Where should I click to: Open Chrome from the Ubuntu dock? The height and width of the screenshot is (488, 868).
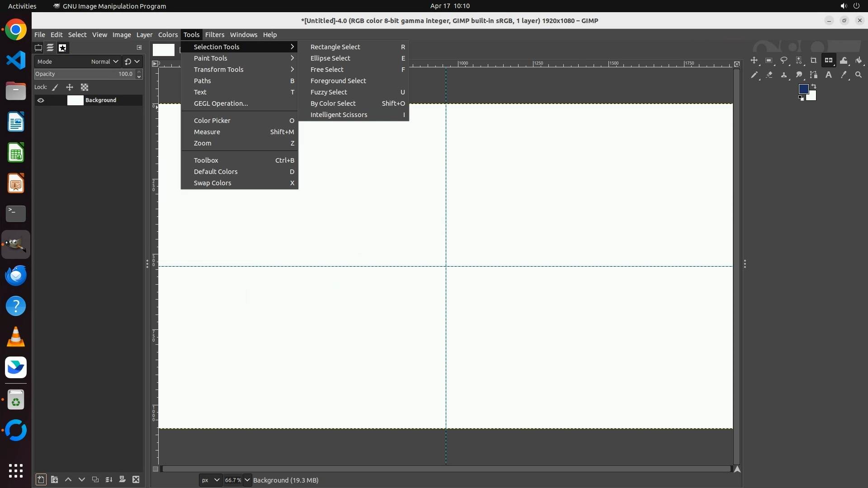[x=16, y=30]
